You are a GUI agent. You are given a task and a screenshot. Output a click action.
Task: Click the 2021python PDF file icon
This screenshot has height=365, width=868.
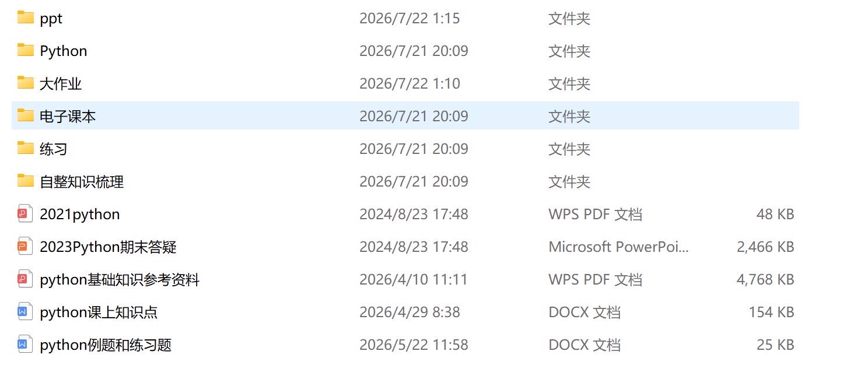(x=23, y=214)
